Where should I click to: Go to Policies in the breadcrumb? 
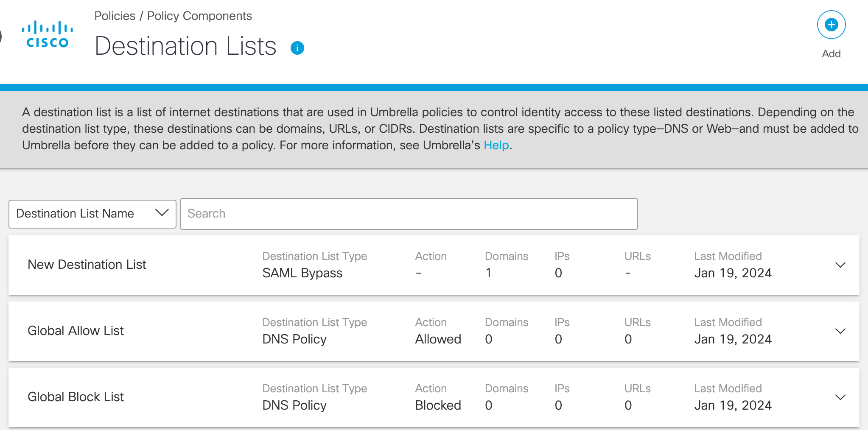point(115,16)
